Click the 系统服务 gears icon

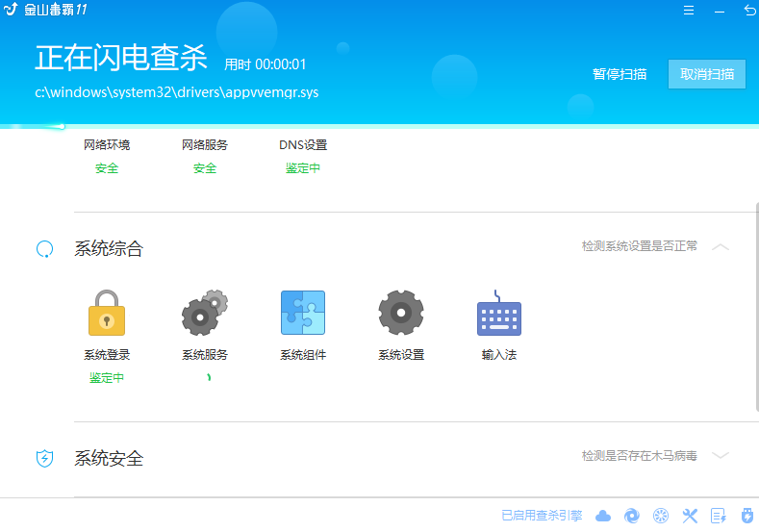tap(205, 313)
